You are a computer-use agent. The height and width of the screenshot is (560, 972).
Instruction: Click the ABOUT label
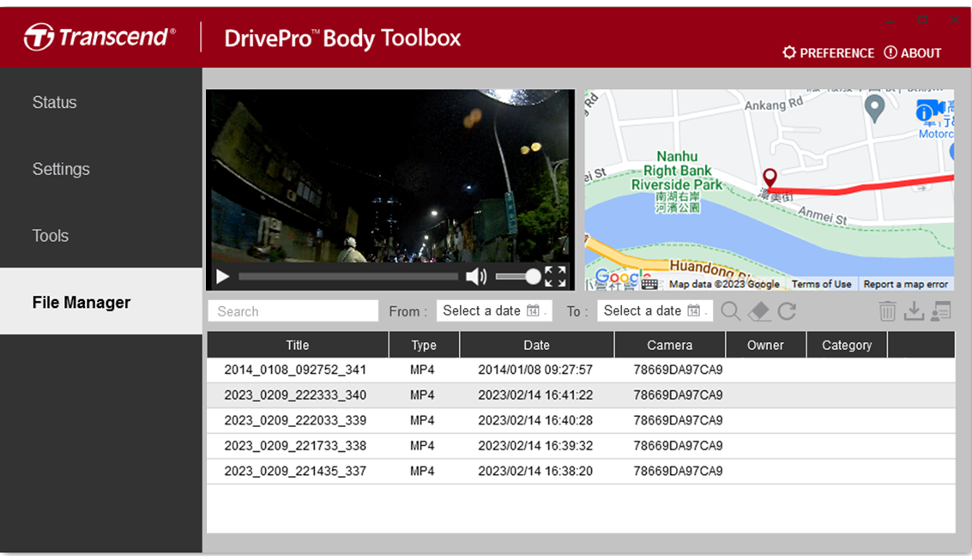point(921,53)
